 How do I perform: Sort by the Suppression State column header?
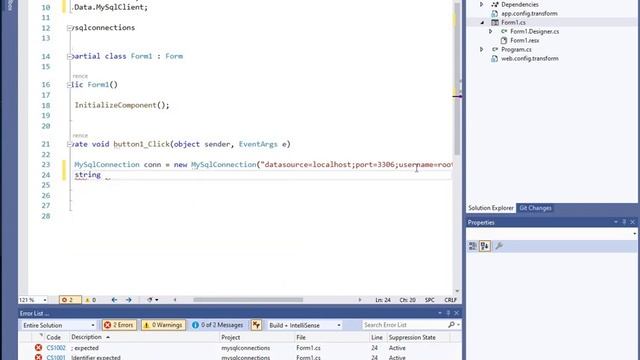[x=412, y=337]
